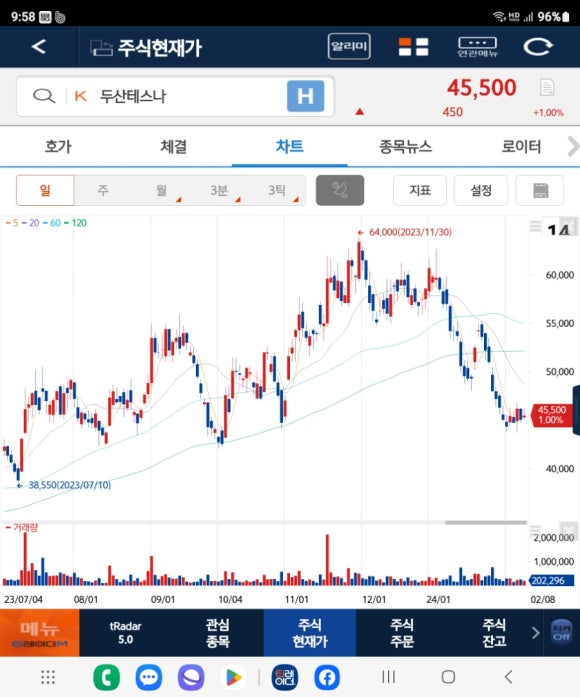Tap the 38,550 low price marker
Image resolution: width=580 pixels, height=697 pixels.
pos(64,485)
